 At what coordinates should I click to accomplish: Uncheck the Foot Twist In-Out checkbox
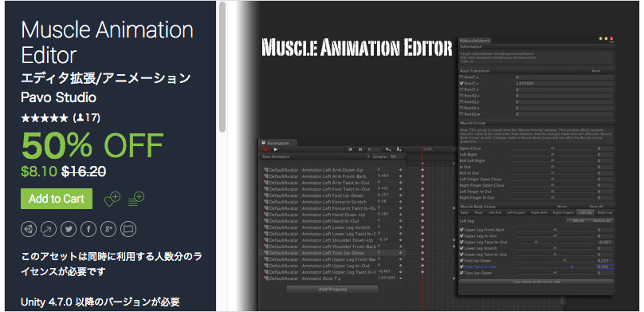[x=461, y=267]
